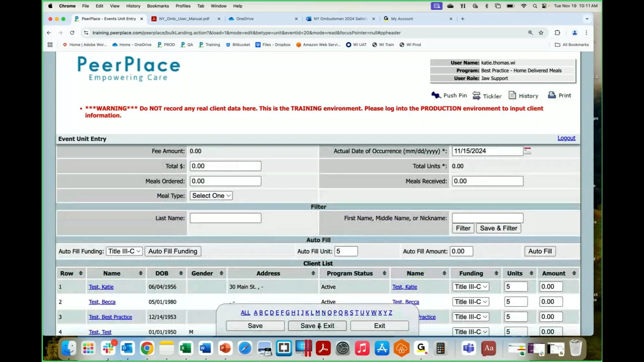
Task: Click the Logout link
Action: click(566, 138)
